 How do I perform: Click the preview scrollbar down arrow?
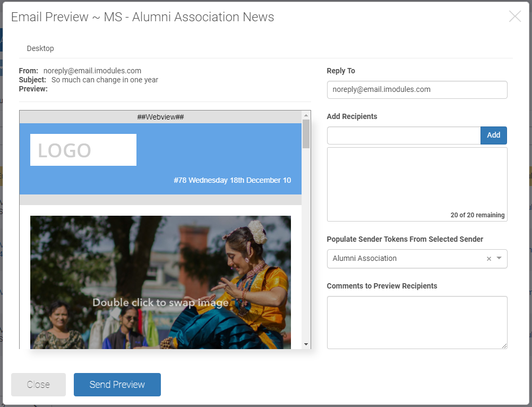coord(306,344)
